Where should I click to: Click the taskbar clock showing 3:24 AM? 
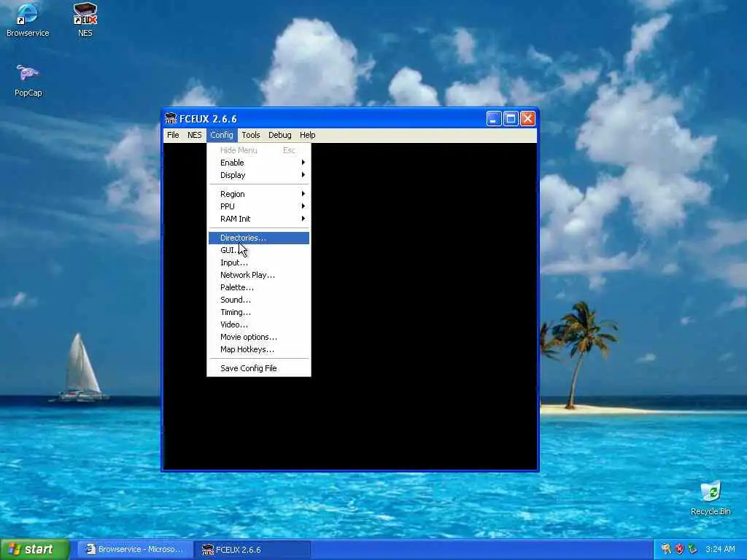[x=720, y=549]
